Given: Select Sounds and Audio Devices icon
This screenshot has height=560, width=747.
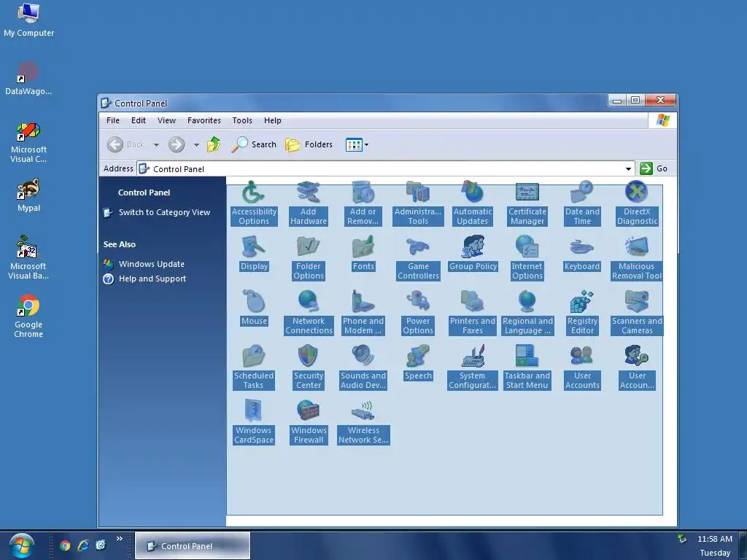Looking at the screenshot, I should coord(363,368).
